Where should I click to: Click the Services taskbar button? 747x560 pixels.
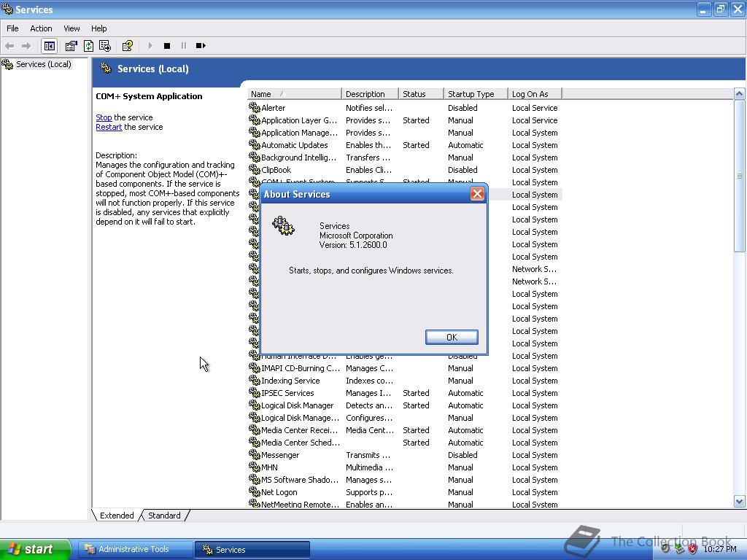[x=252, y=549]
